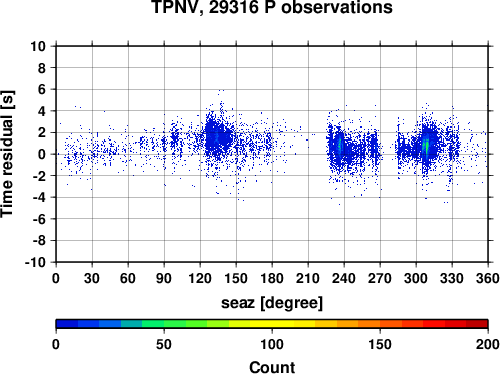Viewport: 500px width, 374px height.
Task: Click the plot title 'TPNV, 29316 P observations'
Action: pyautogui.click(x=272, y=7)
